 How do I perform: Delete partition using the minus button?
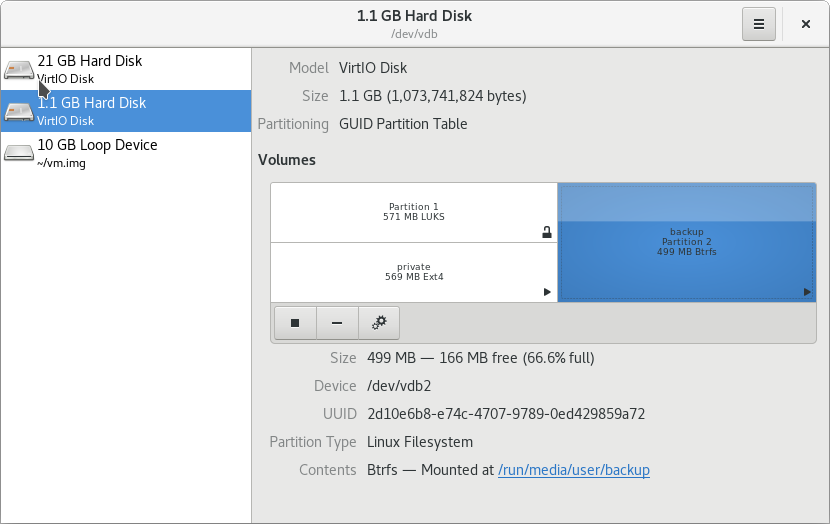point(337,323)
